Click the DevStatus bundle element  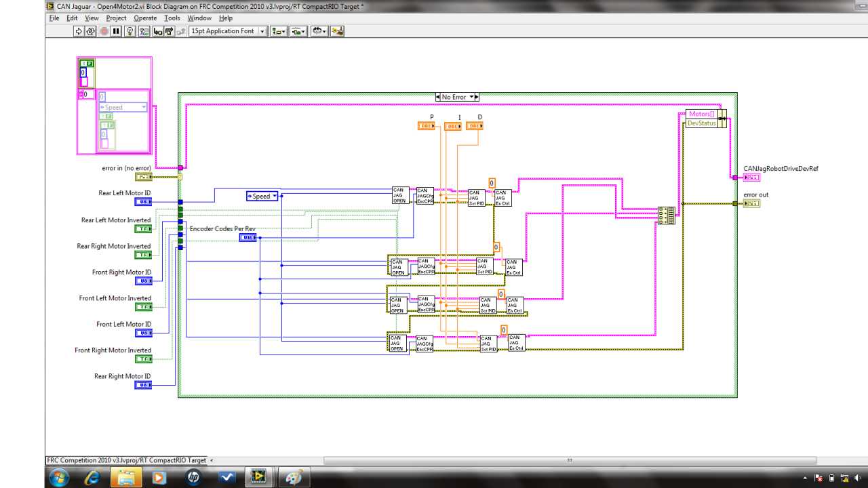coord(702,123)
